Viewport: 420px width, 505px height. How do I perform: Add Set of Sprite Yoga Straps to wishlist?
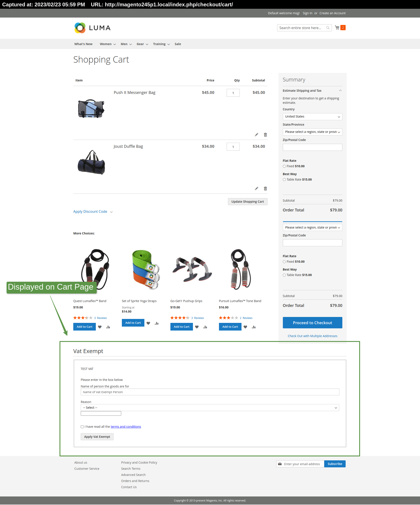148,323
